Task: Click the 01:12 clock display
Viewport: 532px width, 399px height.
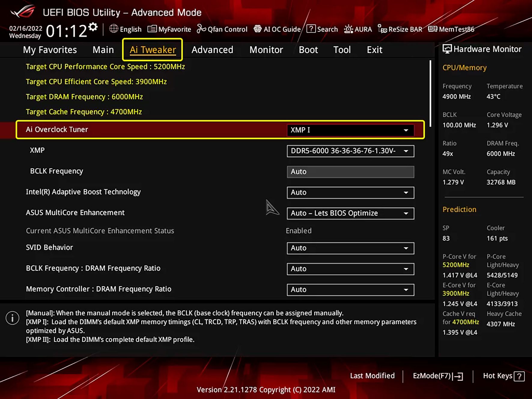Action: coord(66,31)
